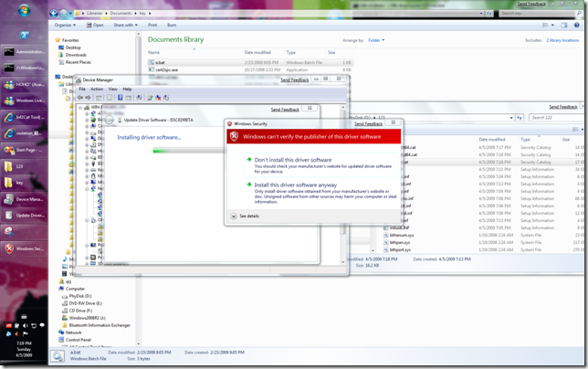Select Bluetooth Information Exchanger item
The image size is (588, 369).
(x=96, y=325)
